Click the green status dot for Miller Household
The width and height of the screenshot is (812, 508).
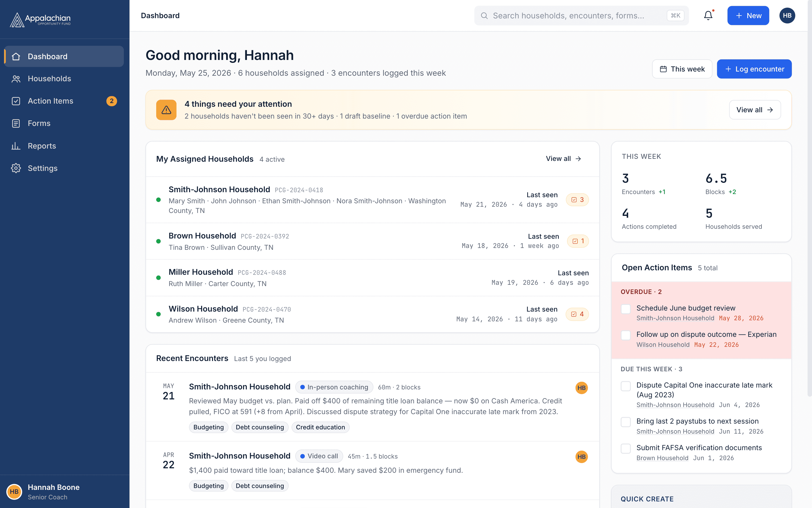(x=159, y=278)
